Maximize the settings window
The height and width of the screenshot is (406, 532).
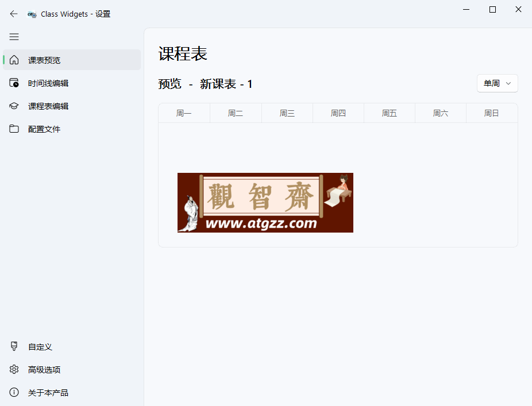(492, 10)
